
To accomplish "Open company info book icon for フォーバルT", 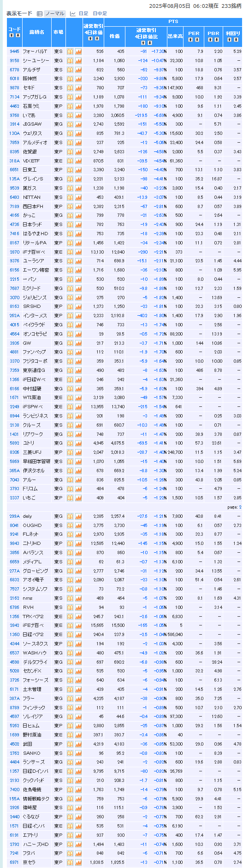I will point(70,52).
